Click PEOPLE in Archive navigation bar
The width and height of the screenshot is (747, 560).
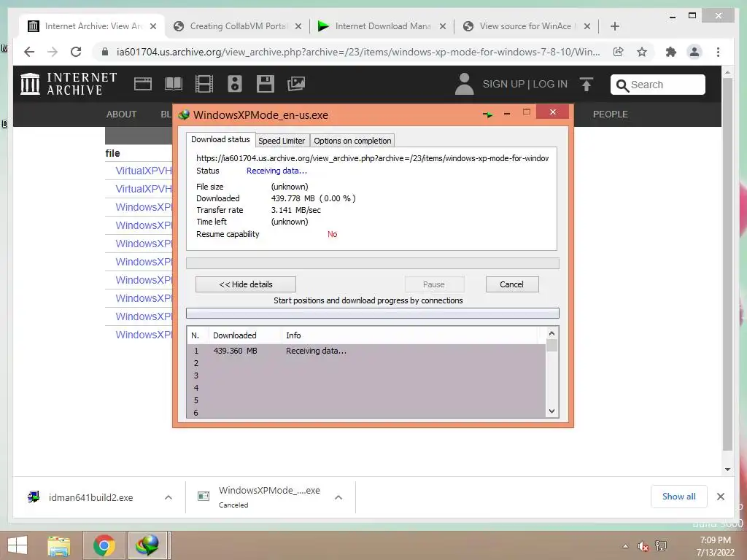pos(611,114)
